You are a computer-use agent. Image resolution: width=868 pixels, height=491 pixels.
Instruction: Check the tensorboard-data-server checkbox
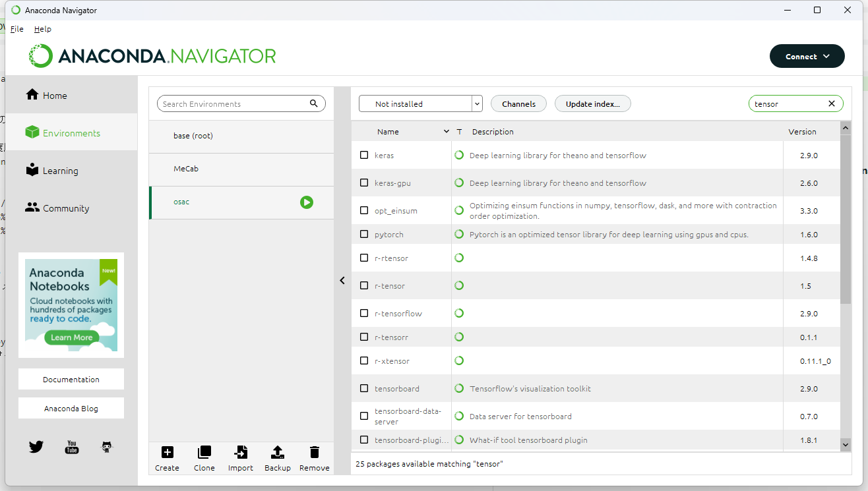(x=364, y=416)
